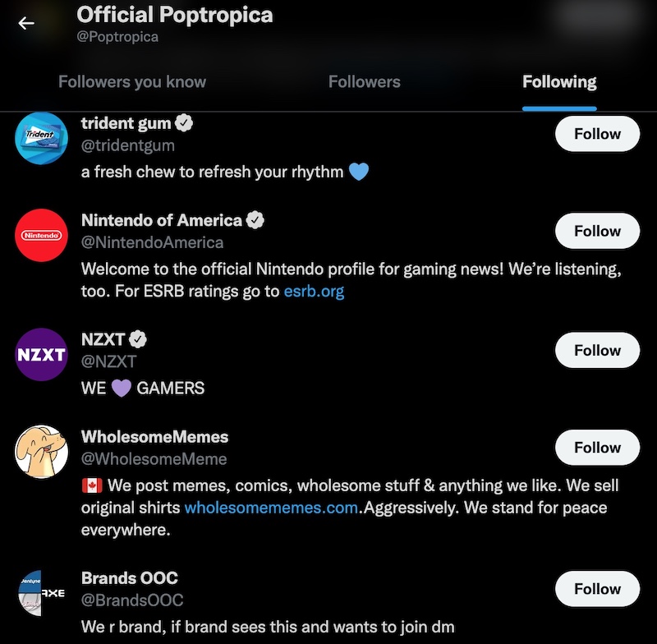The width and height of the screenshot is (657, 644).
Task: Click WholesomeMemes' dog avatar
Action: pos(40,448)
